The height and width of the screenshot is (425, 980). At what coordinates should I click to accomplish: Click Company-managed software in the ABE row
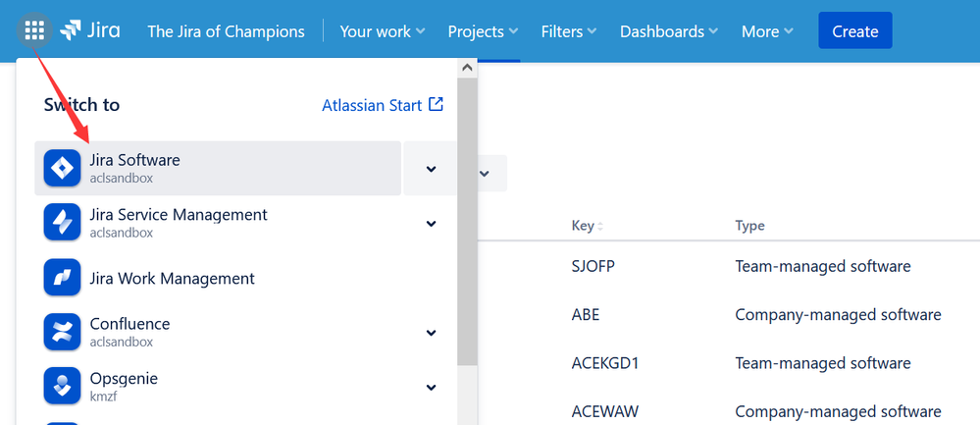pyautogui.click(x=838, y=314)
